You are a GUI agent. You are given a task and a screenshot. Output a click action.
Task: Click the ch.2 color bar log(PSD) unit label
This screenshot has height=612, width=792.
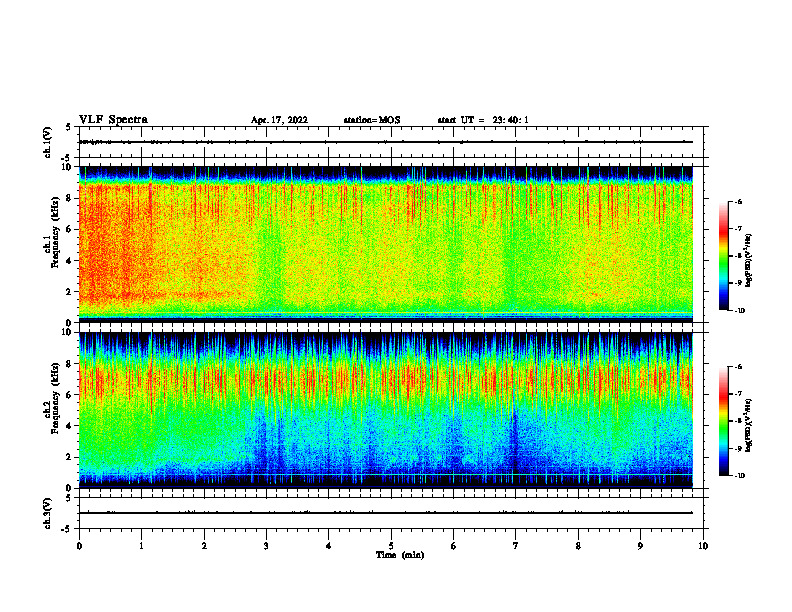(749, 425)
